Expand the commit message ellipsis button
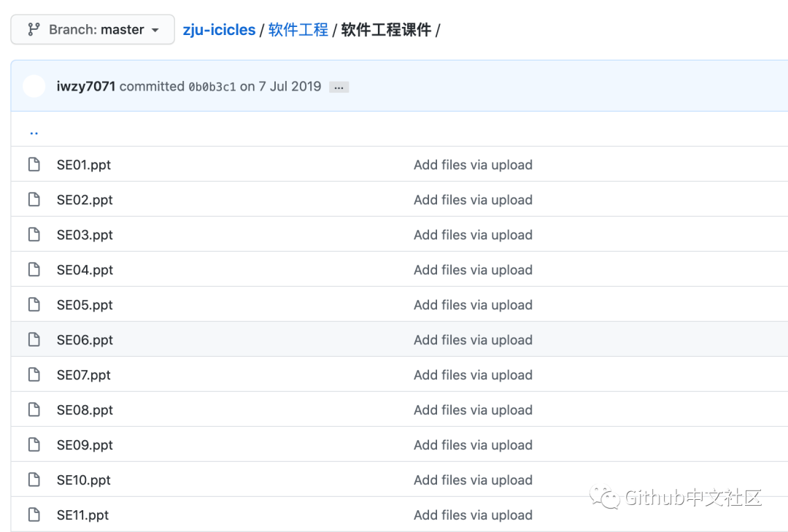788x532 pixels. click(339, 87)
